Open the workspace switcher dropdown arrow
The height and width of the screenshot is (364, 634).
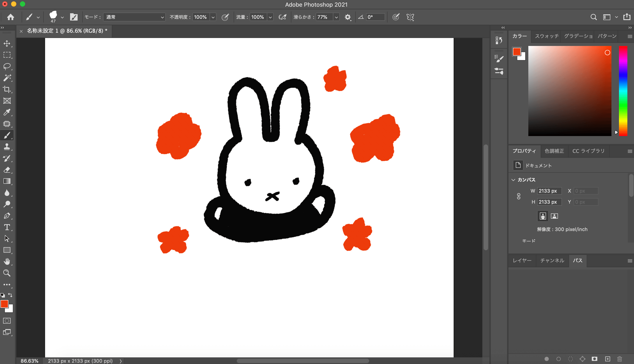click(x=617, y=17)
